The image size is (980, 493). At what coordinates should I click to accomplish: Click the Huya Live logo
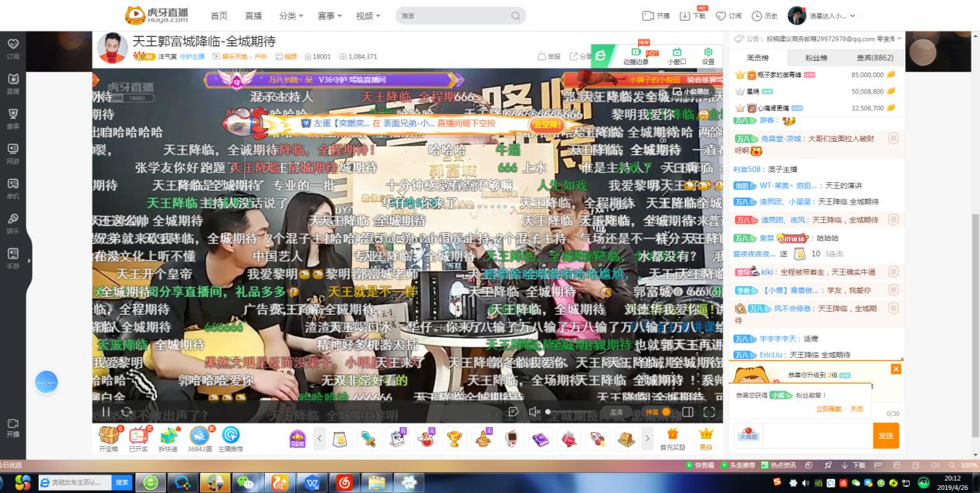157,15
